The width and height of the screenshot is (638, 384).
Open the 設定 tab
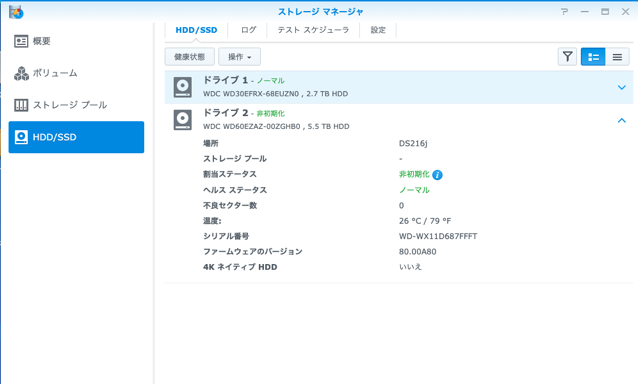[x=378, y=30]
